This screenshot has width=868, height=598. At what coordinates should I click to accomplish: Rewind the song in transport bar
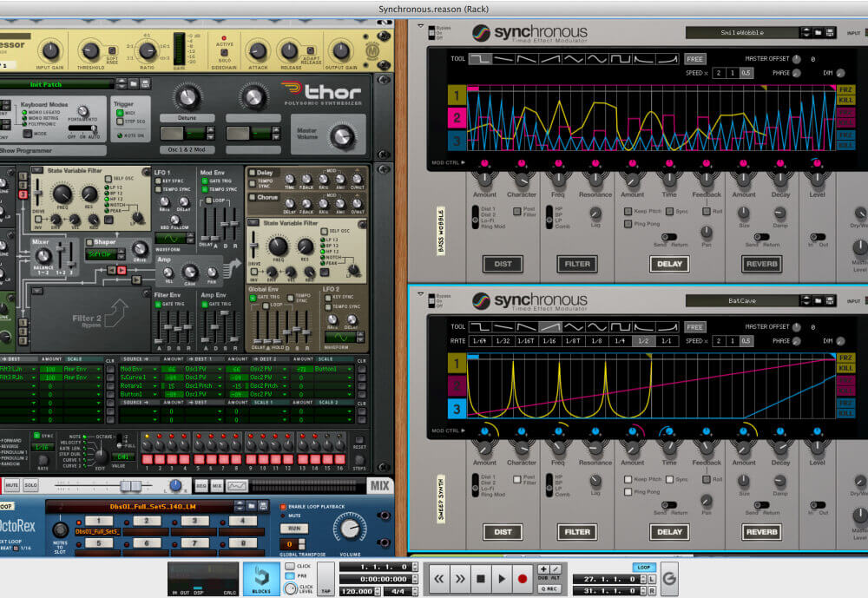click(x=438, y=579)
